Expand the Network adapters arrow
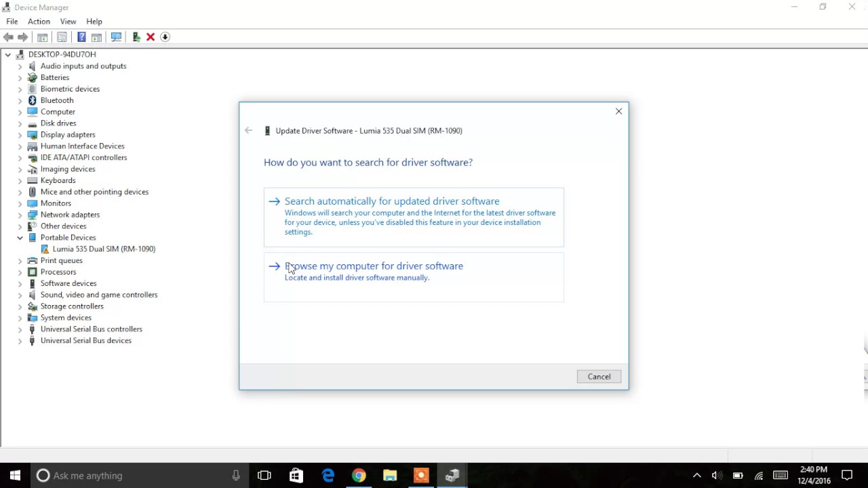 coord(20,215)
